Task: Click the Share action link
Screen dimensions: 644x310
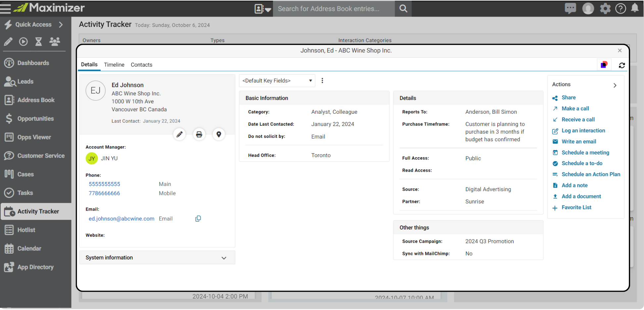Action: 569,97
